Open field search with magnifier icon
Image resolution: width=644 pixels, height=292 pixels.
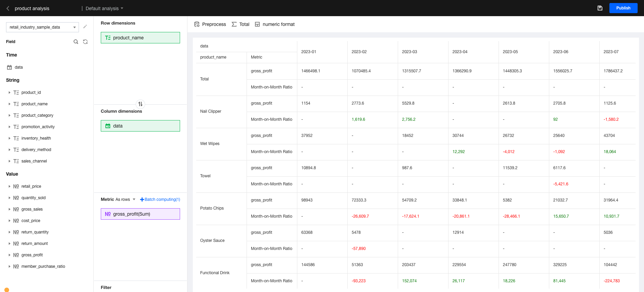click(76, 42)
